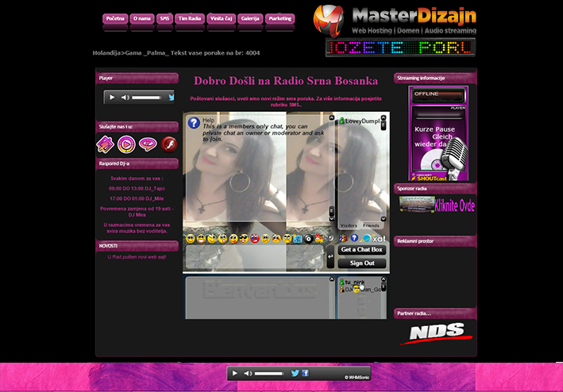Click Facebook icon in bottom player bar
This screenshot has width=563, height=392.
305,373
